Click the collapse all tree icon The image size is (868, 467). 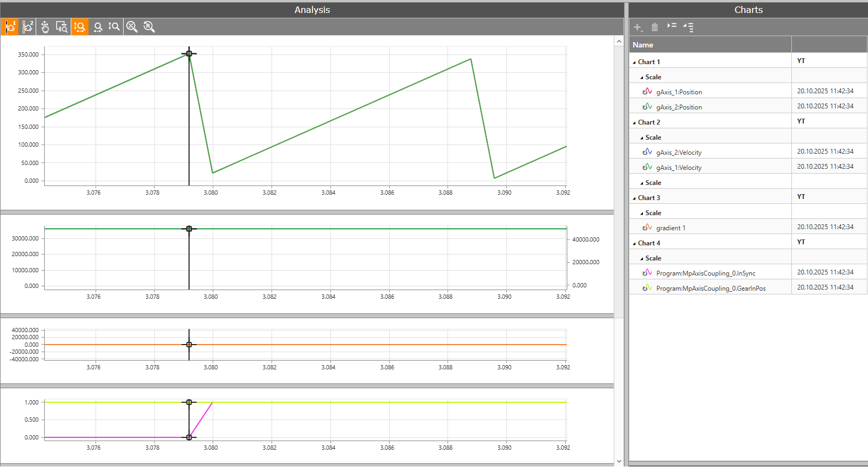tap(672, 26)
